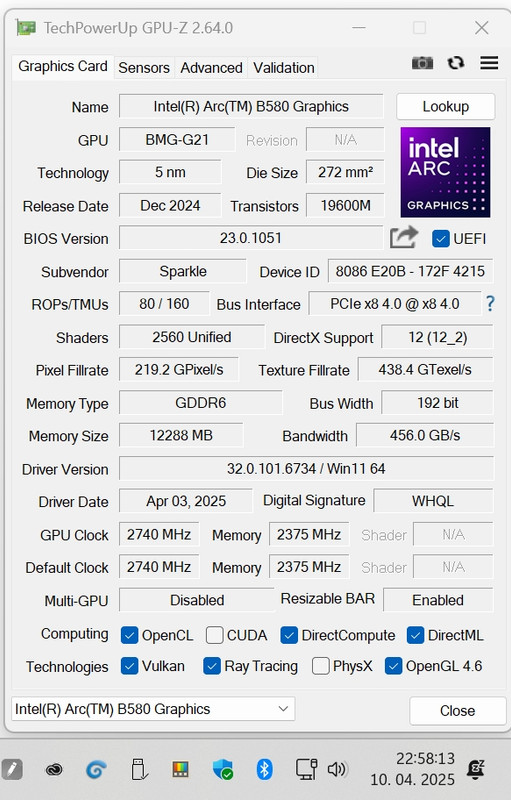The image size is (511, 800).
Task: Click the Close button
Action: (457, 711)
